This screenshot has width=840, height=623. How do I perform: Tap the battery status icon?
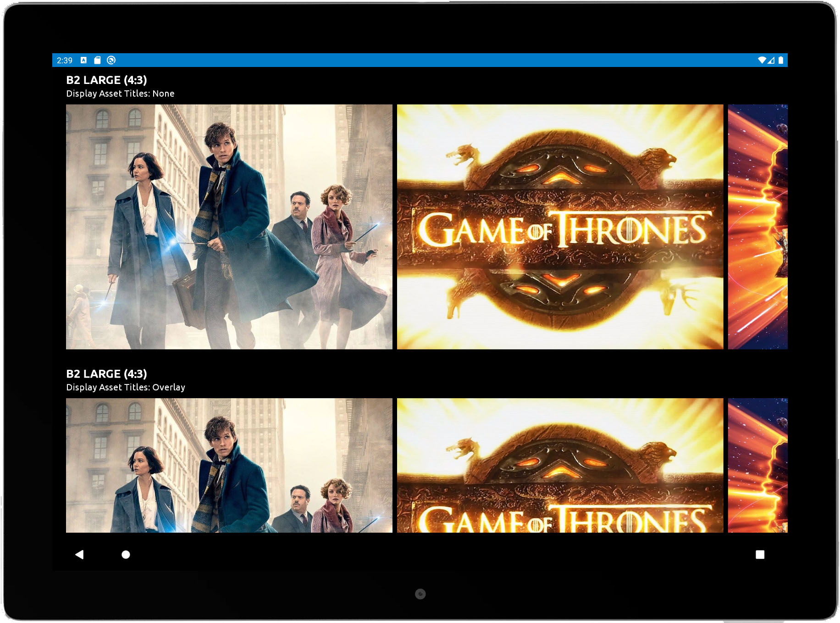[x=780, y=60]
